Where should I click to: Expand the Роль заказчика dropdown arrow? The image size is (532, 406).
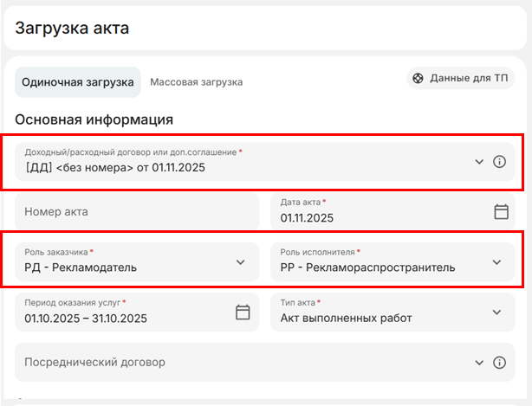tap(241, 261)
